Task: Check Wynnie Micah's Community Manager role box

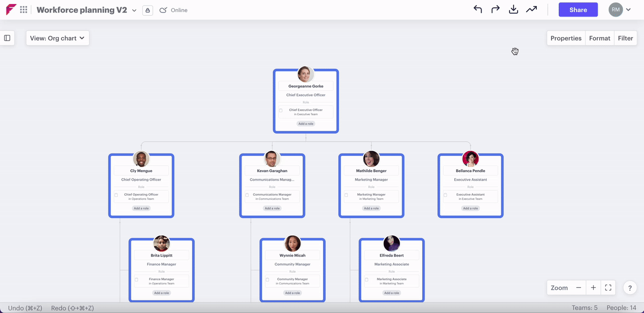Action: pyautogui.click(x=268, y=280)
